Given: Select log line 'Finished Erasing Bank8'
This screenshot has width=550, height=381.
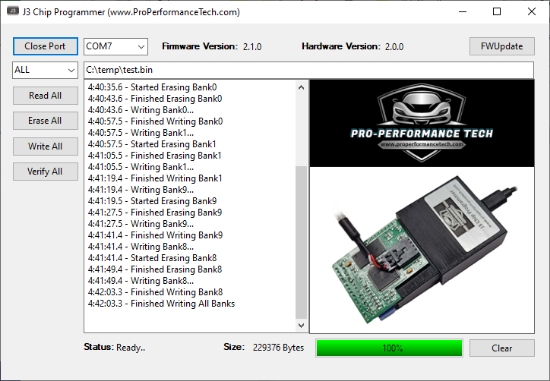Looking at the screenshot, I should 155,269.
